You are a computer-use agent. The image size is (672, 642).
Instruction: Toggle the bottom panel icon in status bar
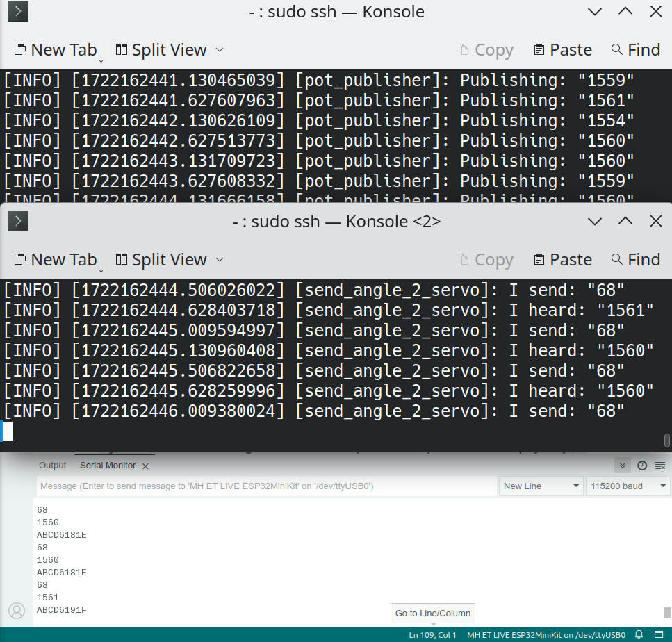pyautogui.click(x=659, y=634)
